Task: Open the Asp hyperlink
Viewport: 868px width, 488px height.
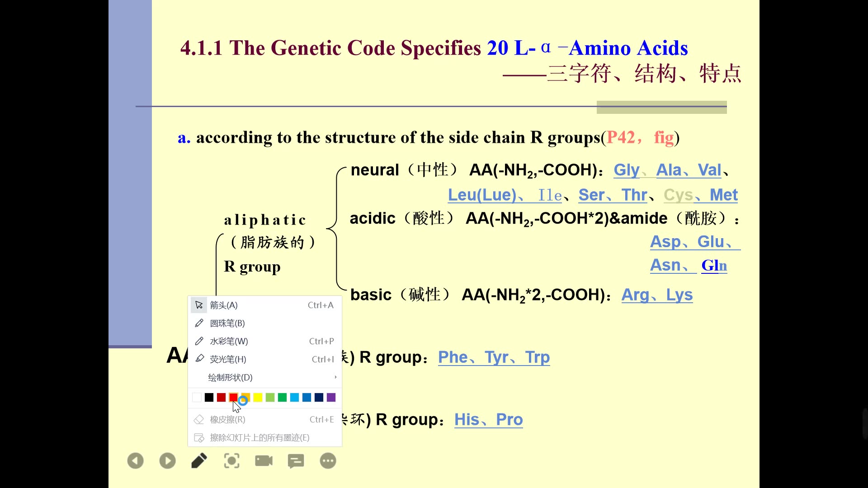Action: (665, 242)
